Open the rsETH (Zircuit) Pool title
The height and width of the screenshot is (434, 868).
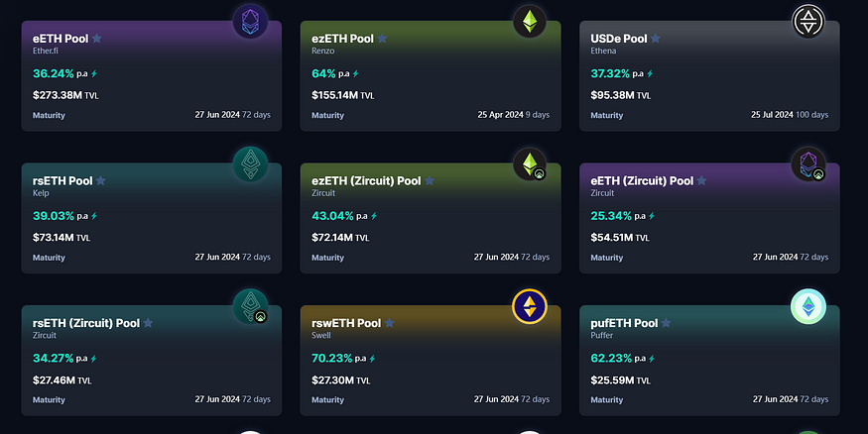pos(86,323)
